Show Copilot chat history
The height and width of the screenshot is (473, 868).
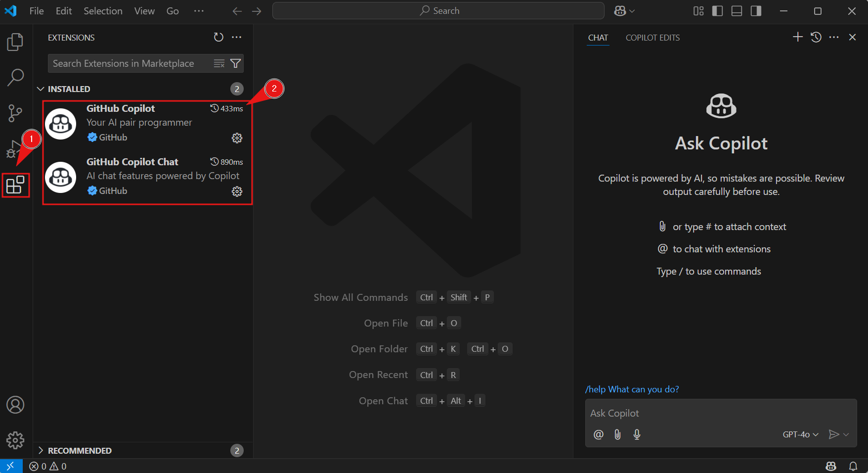pos(816,37)
